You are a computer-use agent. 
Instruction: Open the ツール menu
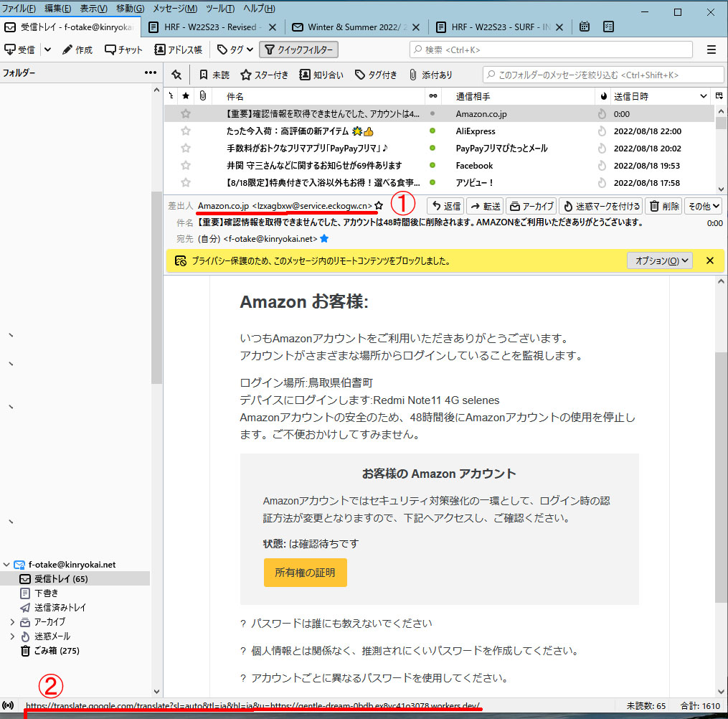(220, 9)
